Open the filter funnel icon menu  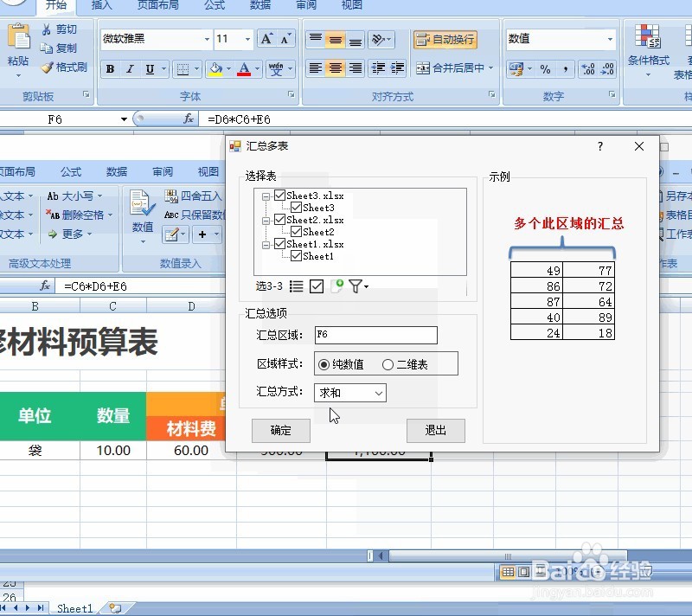(358, 286)
